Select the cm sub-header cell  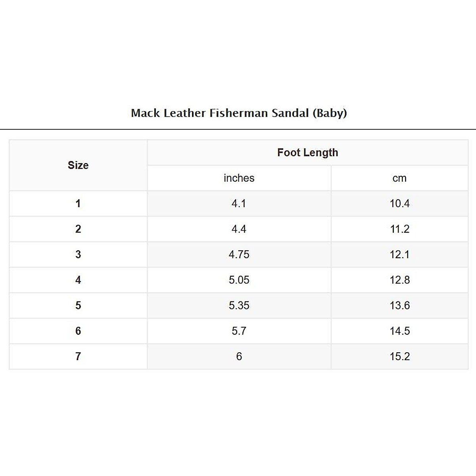click(x=399, y=178)
